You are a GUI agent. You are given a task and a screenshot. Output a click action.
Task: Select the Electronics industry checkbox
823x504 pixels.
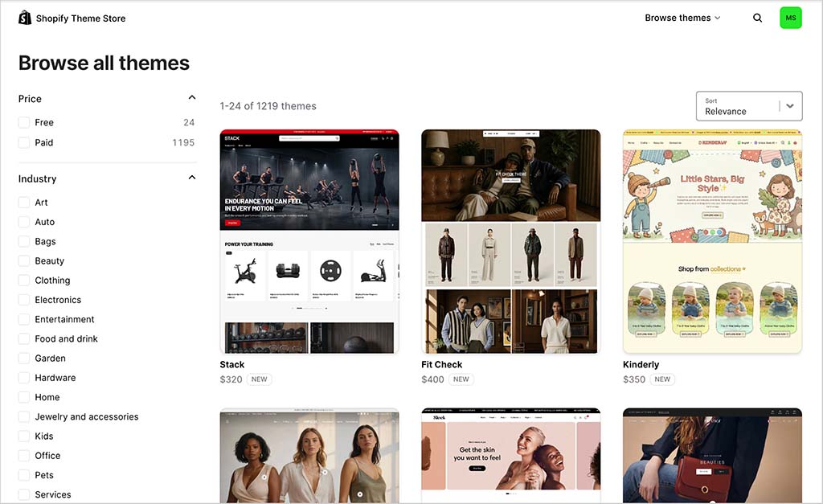tap(24, 299)
